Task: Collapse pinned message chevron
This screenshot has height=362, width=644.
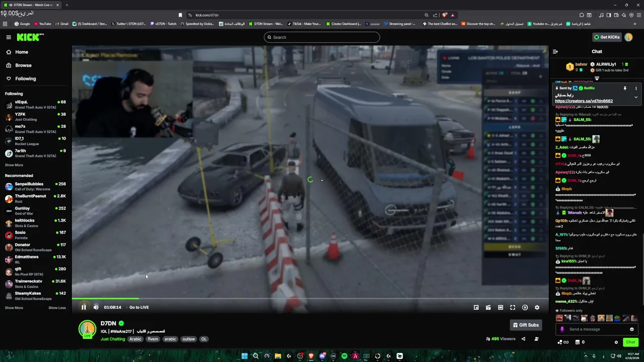Action: pos(636,97)
